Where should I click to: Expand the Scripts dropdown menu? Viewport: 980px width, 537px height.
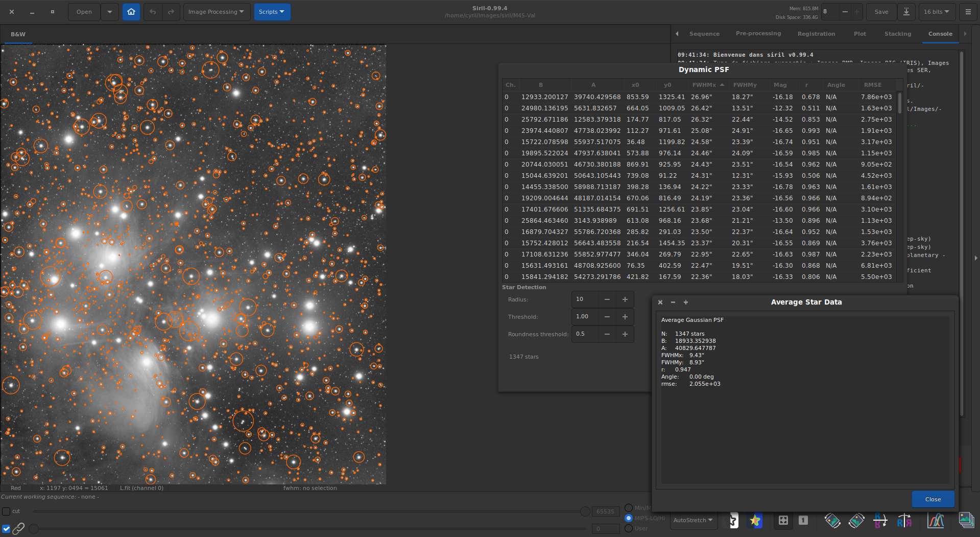click(272, 12)
